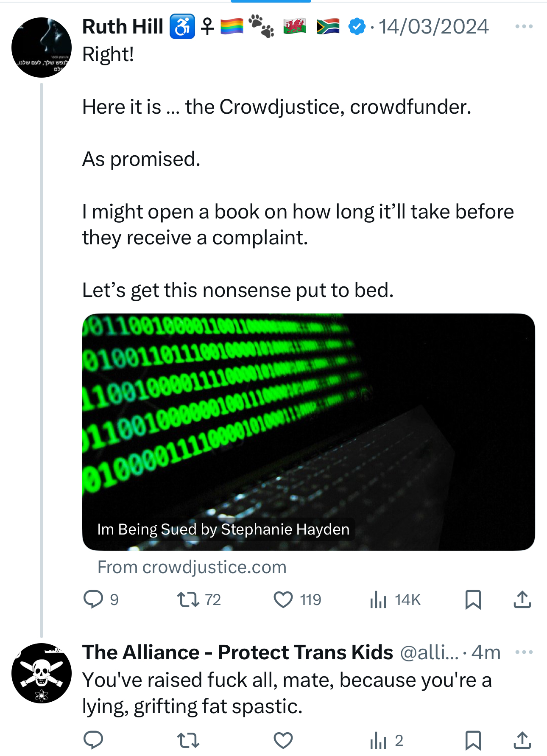Open more options for Ruth Hill's post
547x756 pixels.
pyautogui.click(x=524, y=27)
